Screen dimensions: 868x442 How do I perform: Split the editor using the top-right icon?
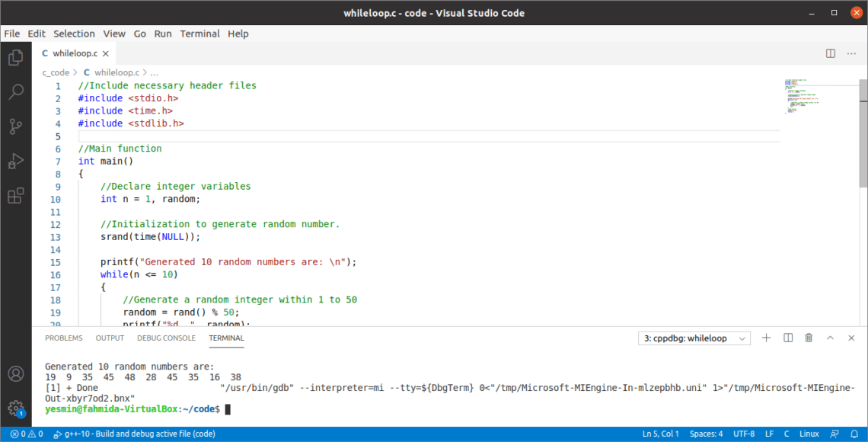[x=829, y=53]
